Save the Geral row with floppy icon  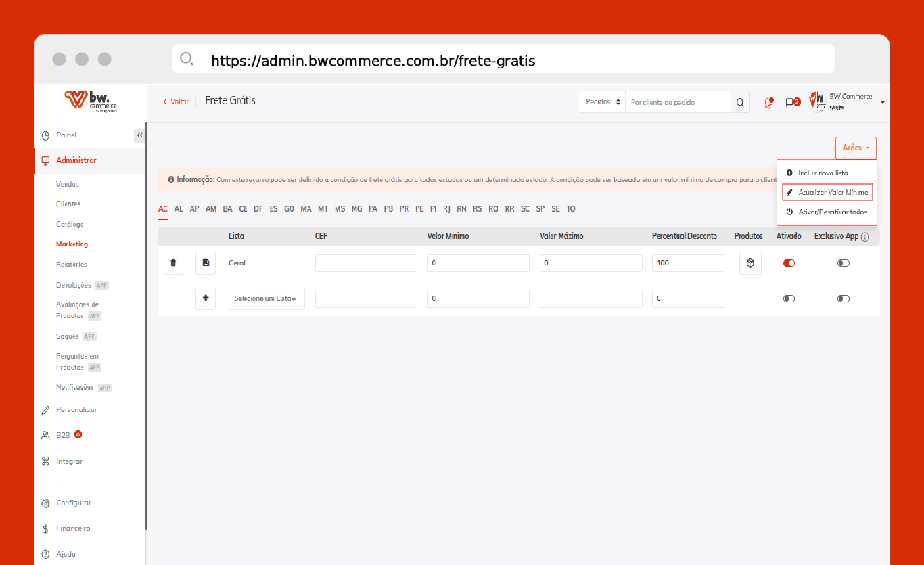point(206,263)
